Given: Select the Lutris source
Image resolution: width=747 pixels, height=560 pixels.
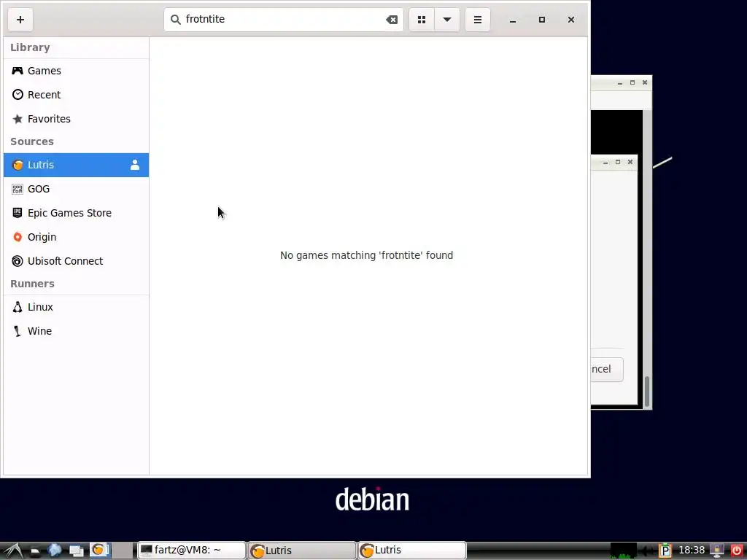Looking at the screenshot, I should (76, 165).
